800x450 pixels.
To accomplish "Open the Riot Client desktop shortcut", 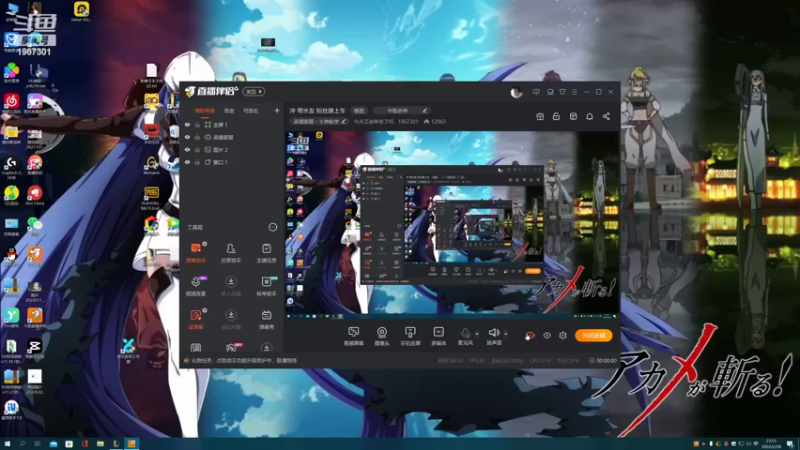I will [x=35, y=195].
